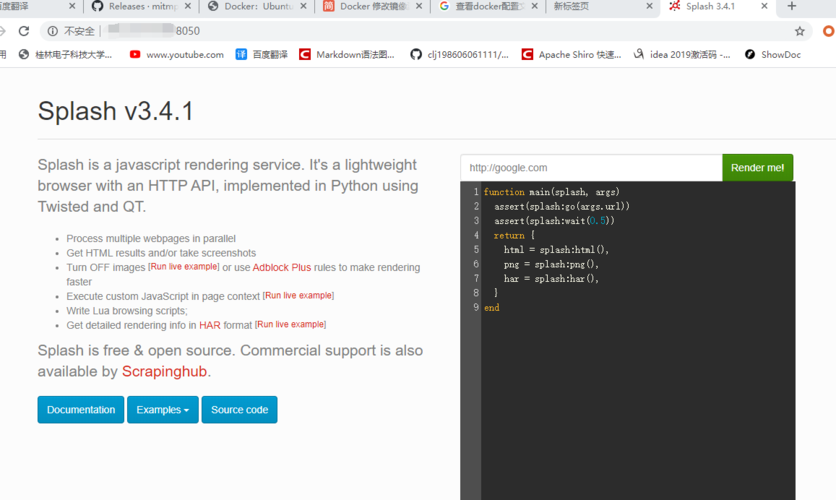Click the 'function main(splash, args)' code line
This screenshot has width=836, height=500.
coord(552,192)
